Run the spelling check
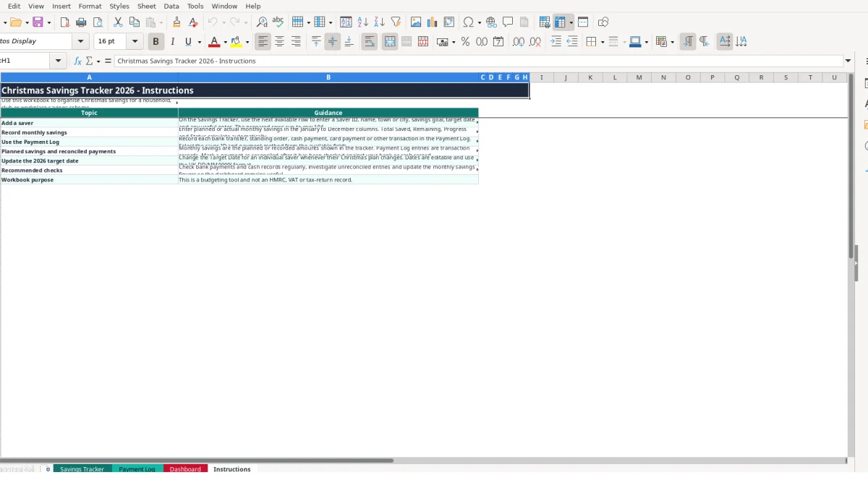Image resolution: width=868 pixels, height=488 pixels. [x=278, y=22]
